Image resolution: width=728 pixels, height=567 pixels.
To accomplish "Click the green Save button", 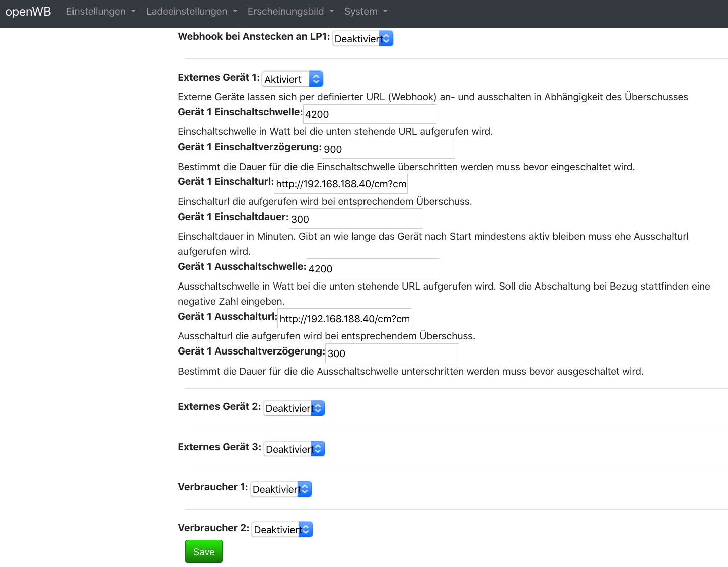I will (204, 552).
